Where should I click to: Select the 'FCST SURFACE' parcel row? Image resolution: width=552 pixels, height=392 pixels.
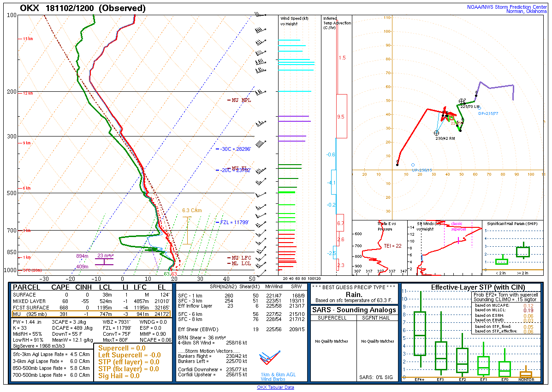[x=91, y=308]
